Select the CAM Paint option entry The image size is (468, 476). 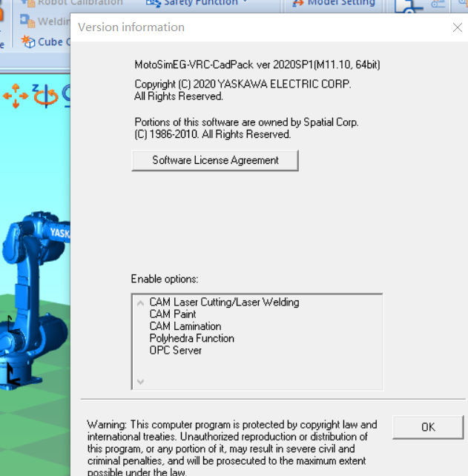tap(173, 314)
